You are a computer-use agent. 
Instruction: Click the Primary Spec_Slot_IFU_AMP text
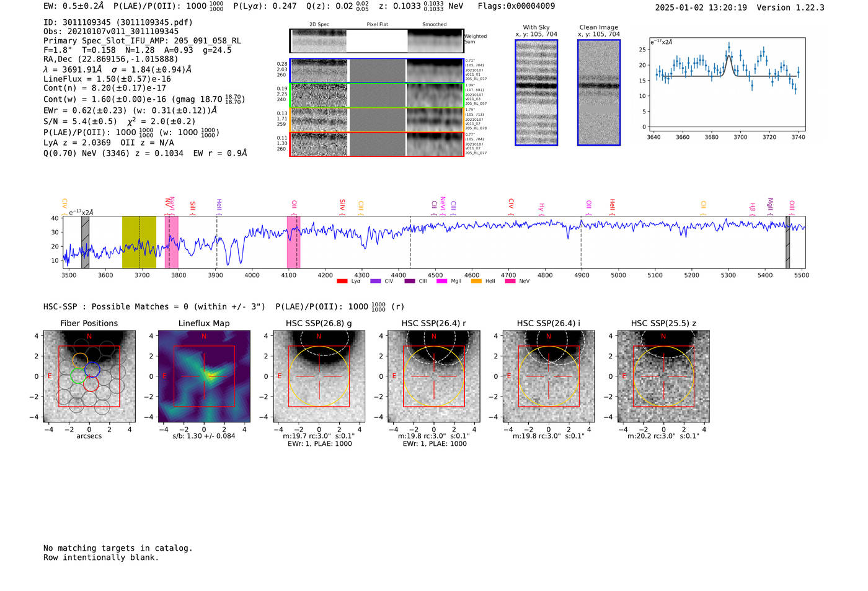pos(142,41)
